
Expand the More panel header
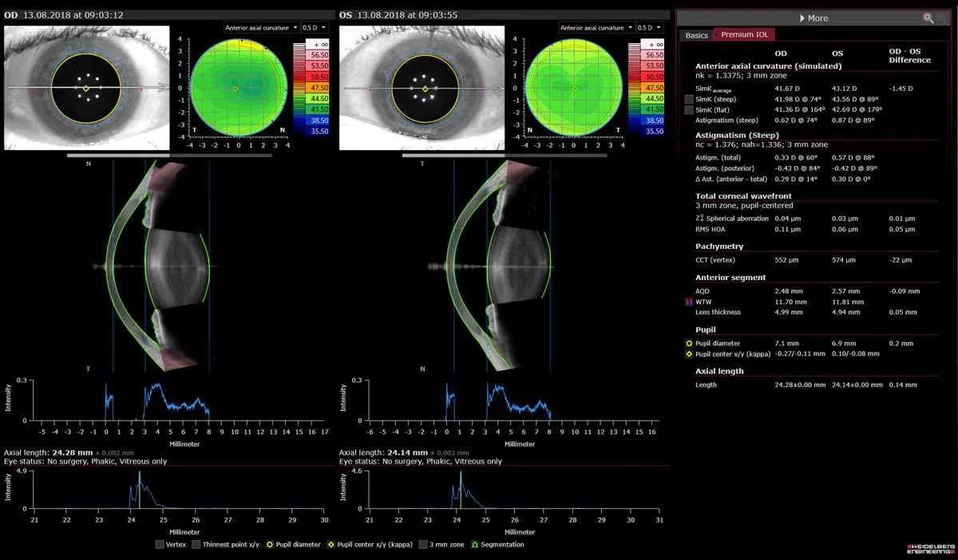pyautogui.click(x=814, y=18)
